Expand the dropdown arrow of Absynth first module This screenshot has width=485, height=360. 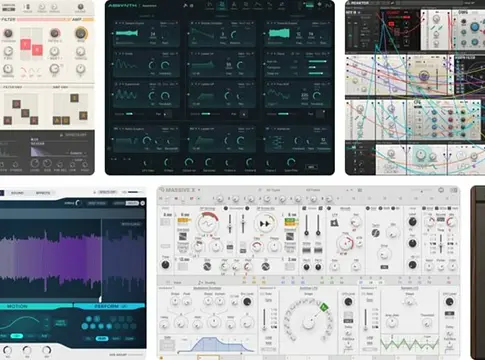177,23
